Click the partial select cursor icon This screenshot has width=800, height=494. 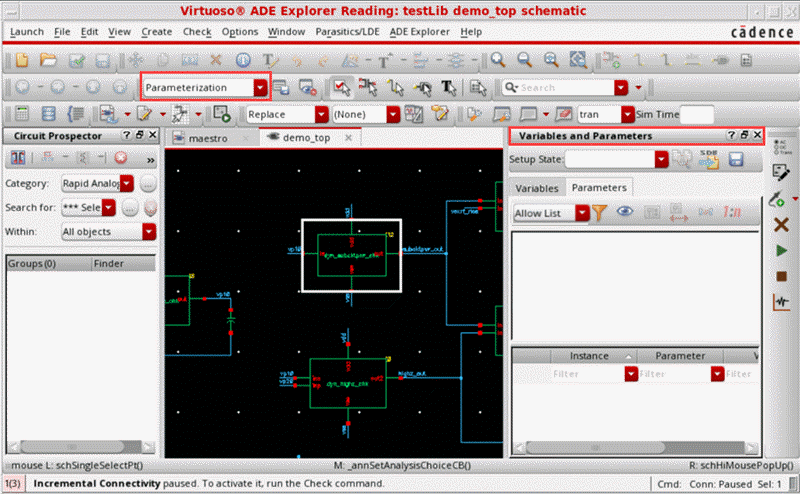[368, 87]
